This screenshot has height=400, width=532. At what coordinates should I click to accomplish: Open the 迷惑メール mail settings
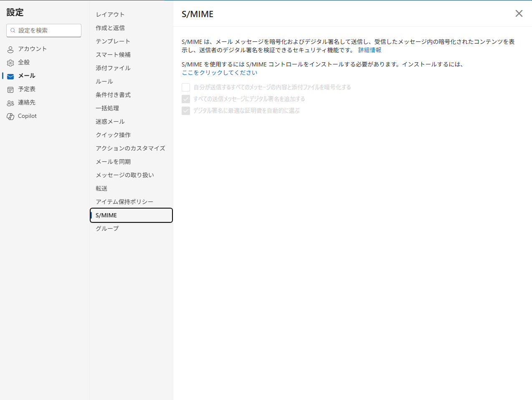(x=131, y=122)
